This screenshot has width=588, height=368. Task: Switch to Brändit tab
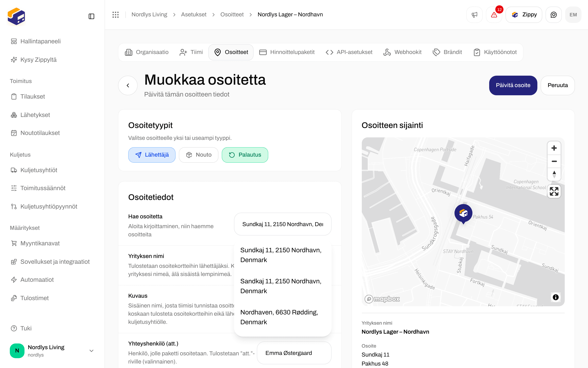pyautogui.click(x=447, y=52)
